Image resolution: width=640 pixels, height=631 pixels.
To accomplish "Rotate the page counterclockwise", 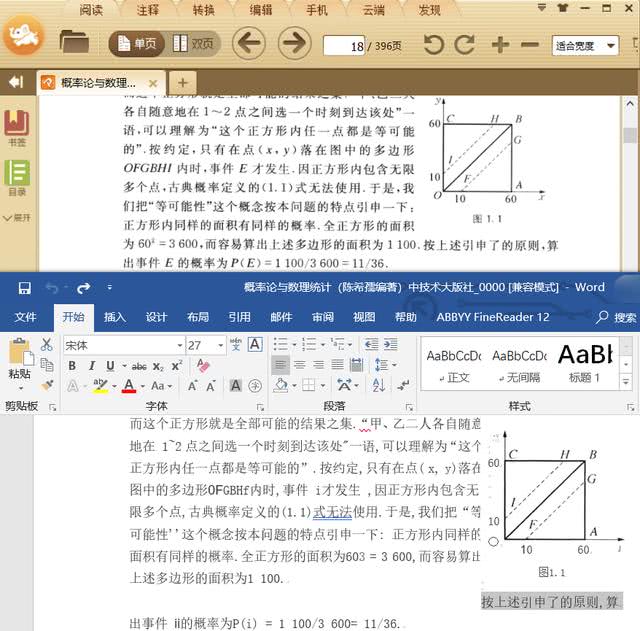I will pyautogui.click(x=433, y=45).
